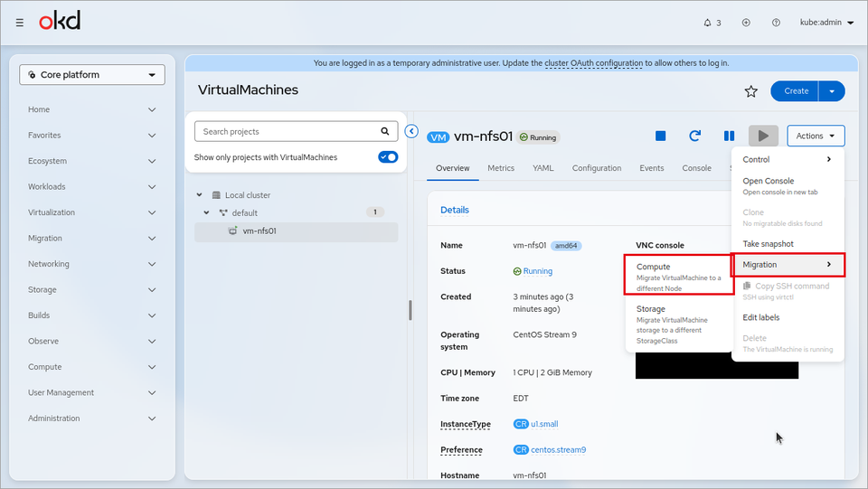Expand the User Management navigation section
This screenshot has width=868, height=489.
click(92, 393)
